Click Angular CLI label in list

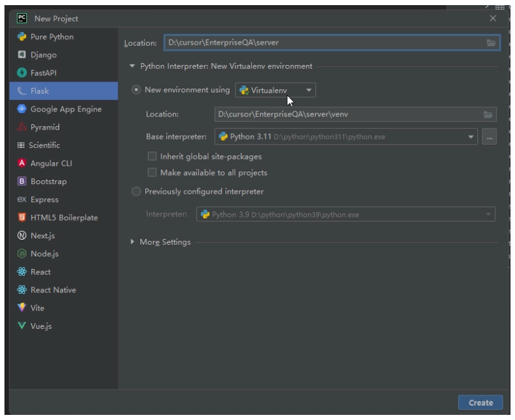click(51, 163)
